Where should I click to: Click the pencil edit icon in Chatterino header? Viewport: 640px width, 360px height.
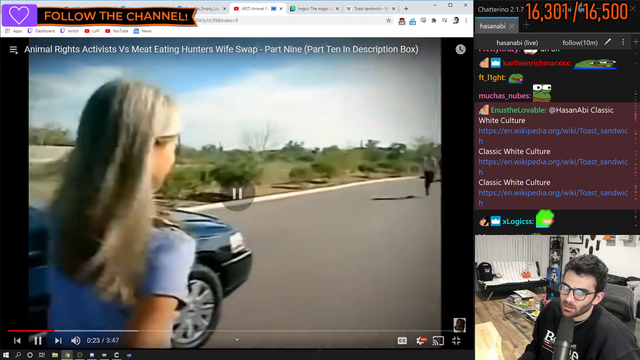coord(608,42)
